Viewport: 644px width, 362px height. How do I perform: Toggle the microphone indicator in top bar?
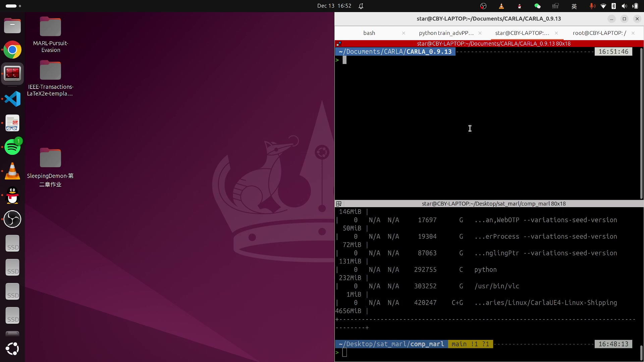(x=592, y=6)
